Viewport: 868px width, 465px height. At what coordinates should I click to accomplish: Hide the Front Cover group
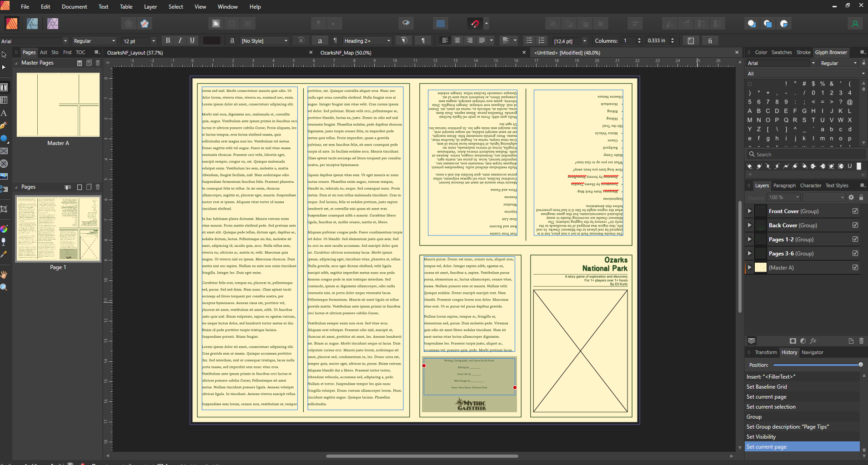[x=855, y=211]
